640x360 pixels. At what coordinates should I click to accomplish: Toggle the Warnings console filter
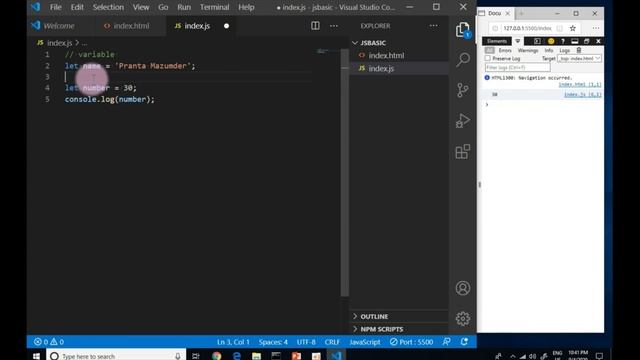click(x=528, y=50)
